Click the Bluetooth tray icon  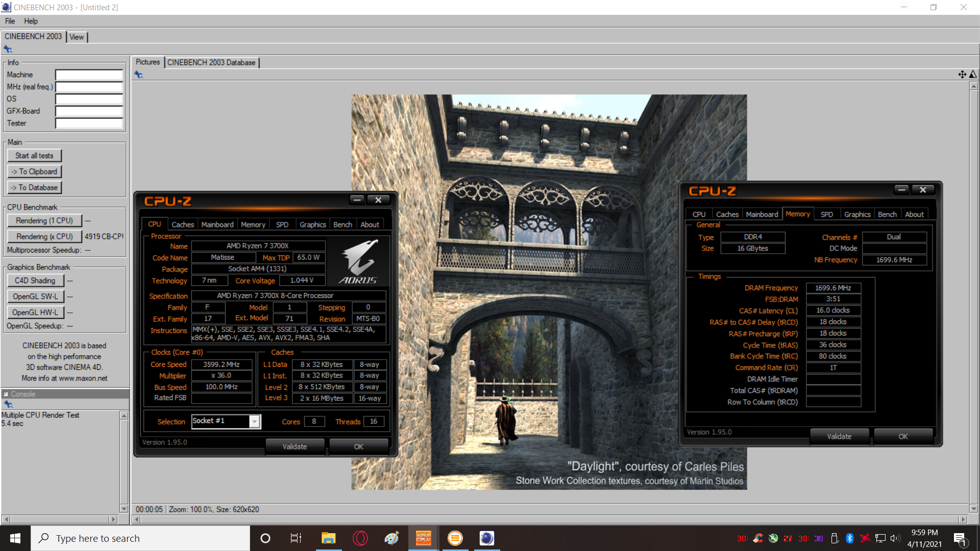coord(850,538)
